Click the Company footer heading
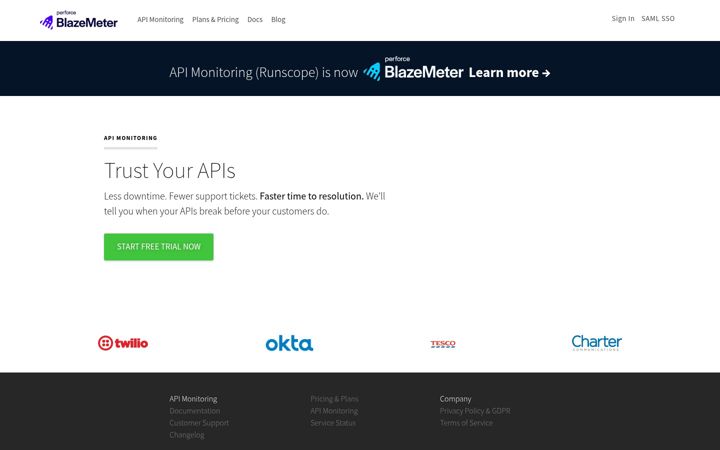Screen dimensions: 720x450 [456, 399]
